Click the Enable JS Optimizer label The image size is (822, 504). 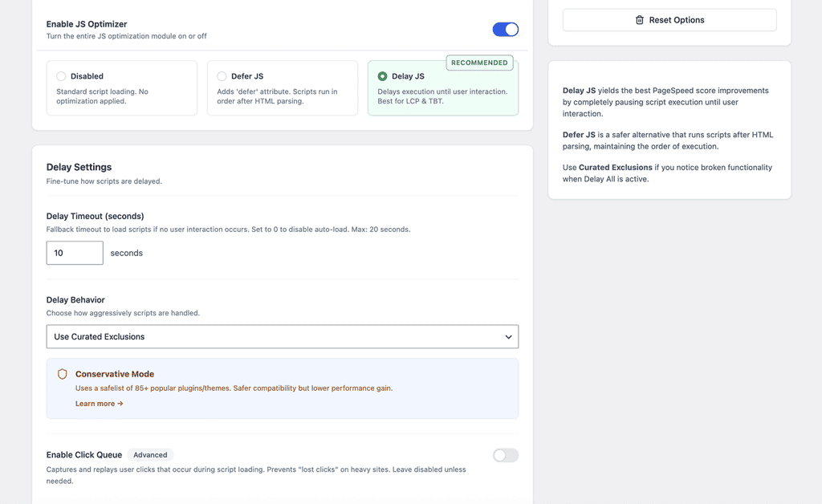coord(87,24)
